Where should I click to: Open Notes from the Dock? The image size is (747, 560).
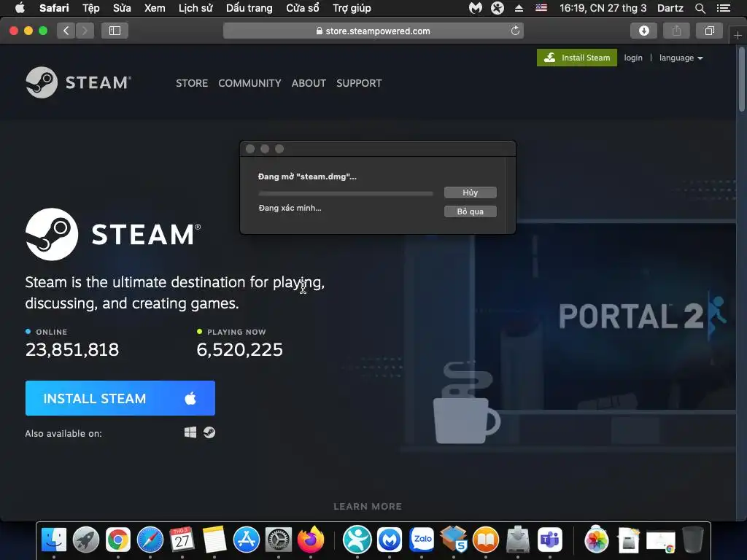point(214,540)
